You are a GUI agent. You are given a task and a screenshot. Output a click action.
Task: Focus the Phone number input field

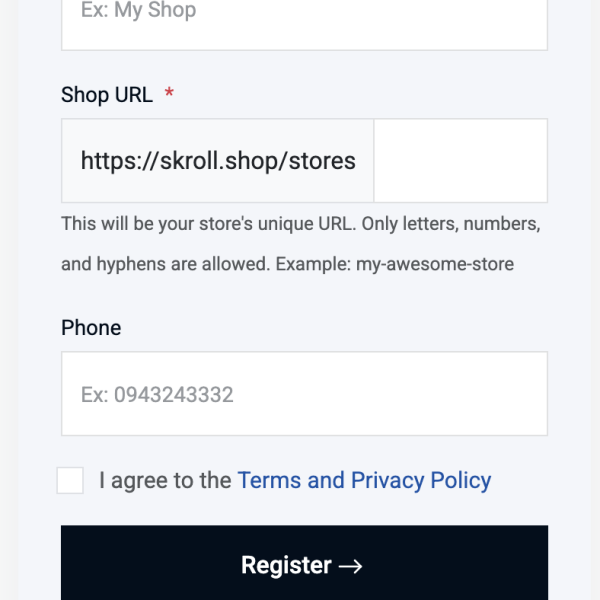coord(304,394)
